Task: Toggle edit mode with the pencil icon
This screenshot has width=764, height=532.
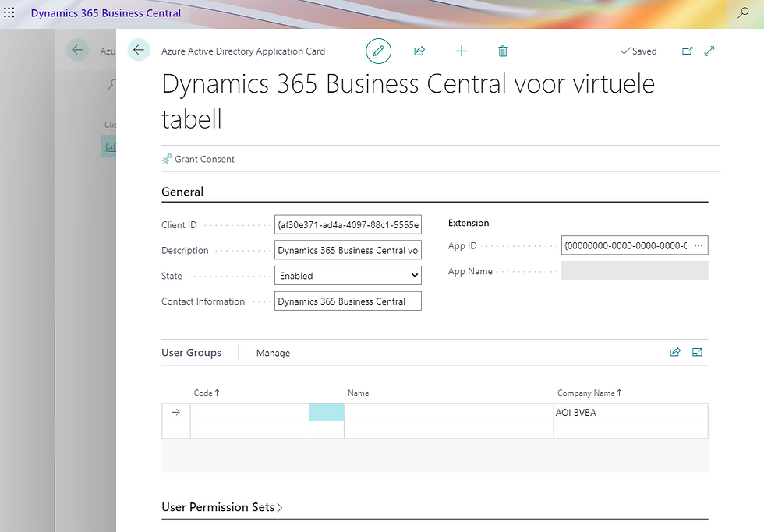Action: pyautogui.click(x=379, y=51)
